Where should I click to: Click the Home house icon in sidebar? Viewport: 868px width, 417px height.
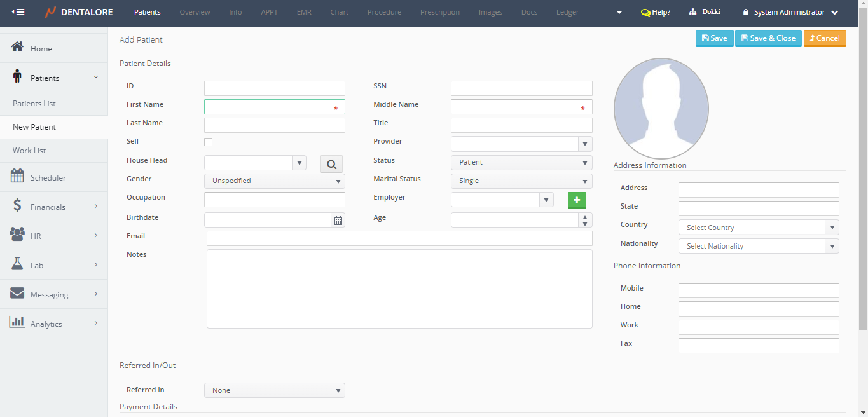(x=18, y=48)
